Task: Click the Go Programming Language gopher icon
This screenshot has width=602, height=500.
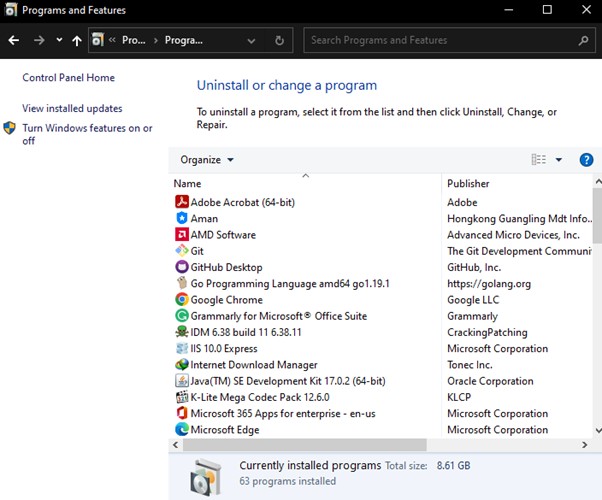Action: pyautogui.click(x=182, y=283)
